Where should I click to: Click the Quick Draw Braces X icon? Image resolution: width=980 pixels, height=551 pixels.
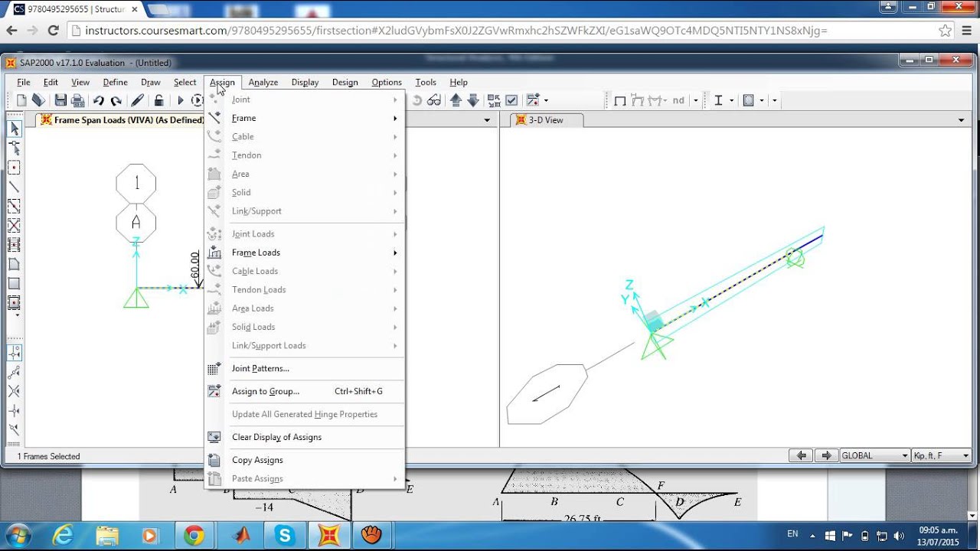click(x=14, y=226)
